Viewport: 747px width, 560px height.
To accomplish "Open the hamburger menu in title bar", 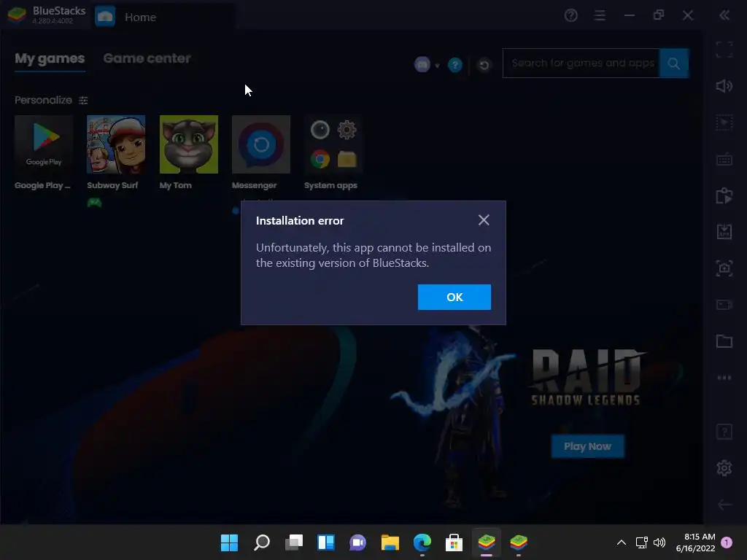I will pos(600,16).
